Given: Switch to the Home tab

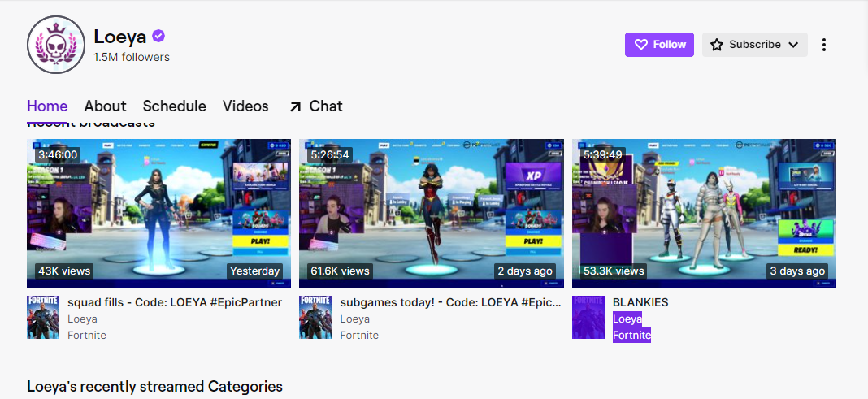Looking at the screenshot, I should 47,106.
